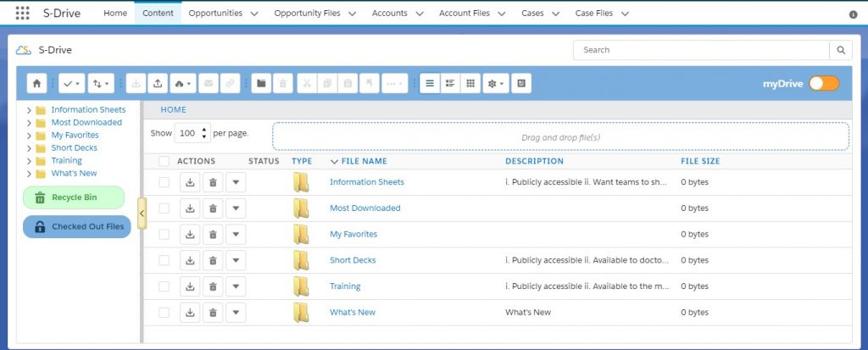
Task: Expand the Information Sheets tree node
Action: click(x=29, y=110)
